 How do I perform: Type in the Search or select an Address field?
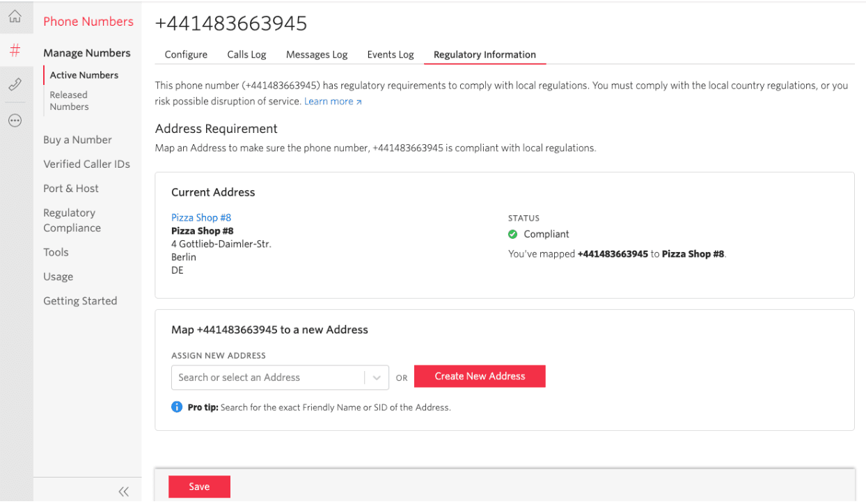267,378
